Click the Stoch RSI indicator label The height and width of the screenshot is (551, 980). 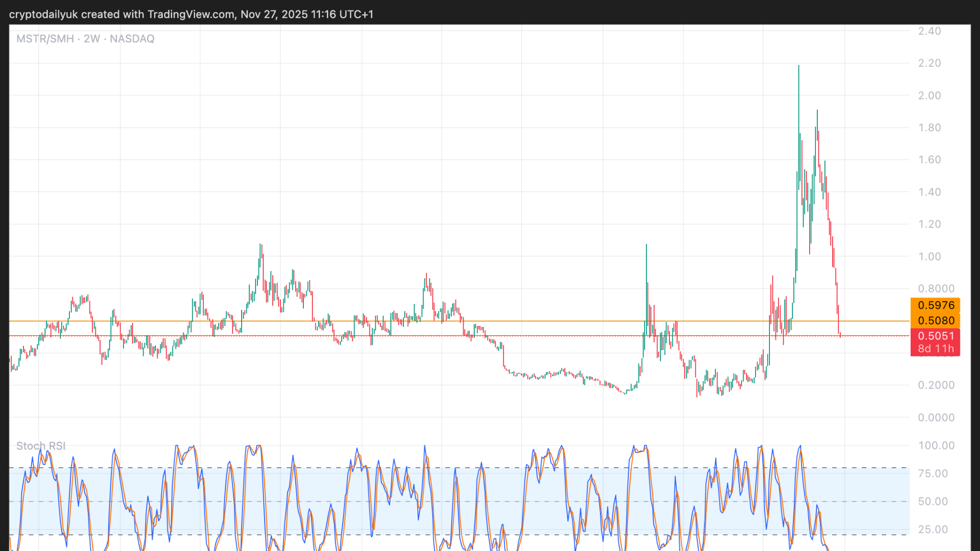41,446
